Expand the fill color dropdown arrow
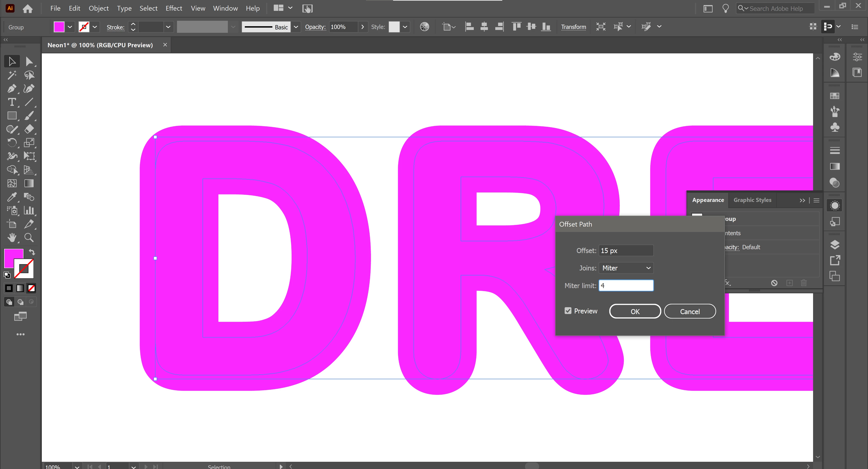The height and width of the screenshot is (469, 868). pyautogui.click(x=70, y=27)
